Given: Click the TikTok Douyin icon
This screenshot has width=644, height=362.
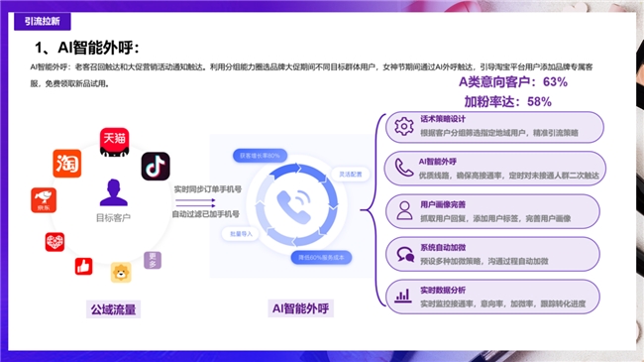Looking at the screenshot, I should pyautogui.click(x=156, y=167).
